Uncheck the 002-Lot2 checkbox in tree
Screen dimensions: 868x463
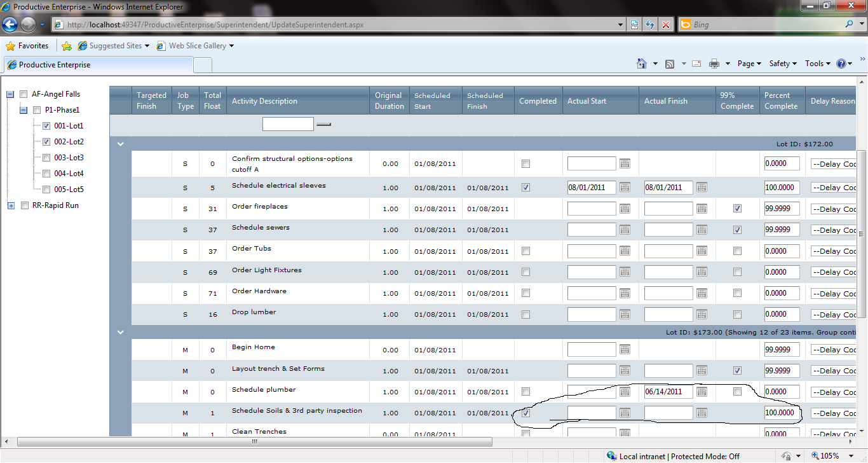tap(46, 142)
